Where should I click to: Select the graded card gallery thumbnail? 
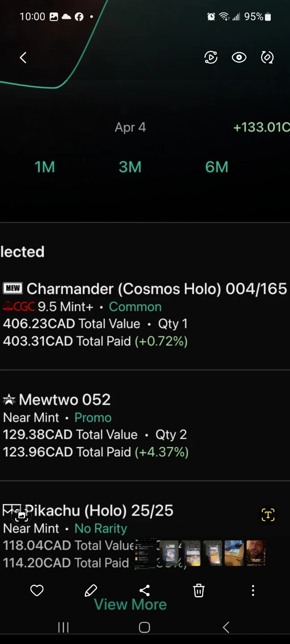[169, 553]
